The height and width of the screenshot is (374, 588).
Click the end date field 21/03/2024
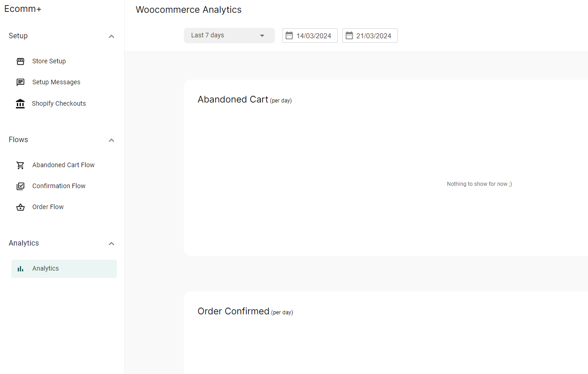pyautogui.click(x=370, y=36)
